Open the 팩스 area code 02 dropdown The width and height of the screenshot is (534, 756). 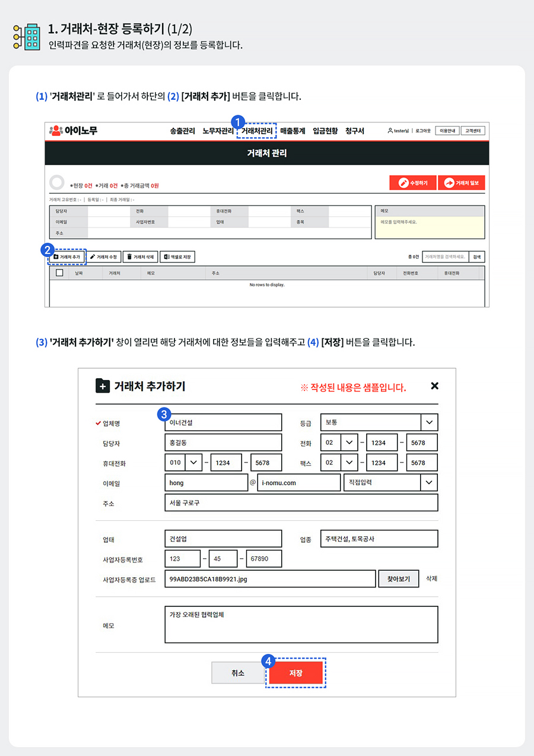point(339,463)
